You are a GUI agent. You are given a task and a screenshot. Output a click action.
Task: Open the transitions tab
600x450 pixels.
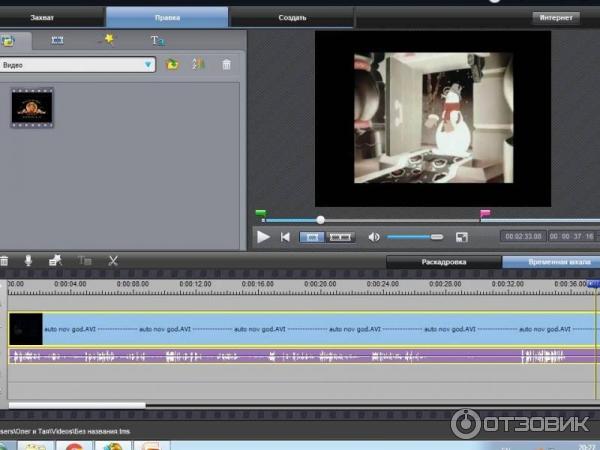coord(57,40)
